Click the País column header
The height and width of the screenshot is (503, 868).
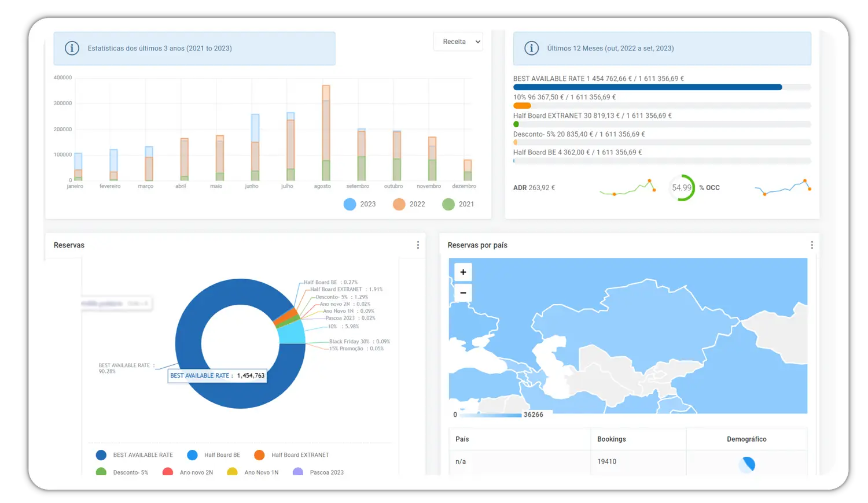tap(462, 439)
